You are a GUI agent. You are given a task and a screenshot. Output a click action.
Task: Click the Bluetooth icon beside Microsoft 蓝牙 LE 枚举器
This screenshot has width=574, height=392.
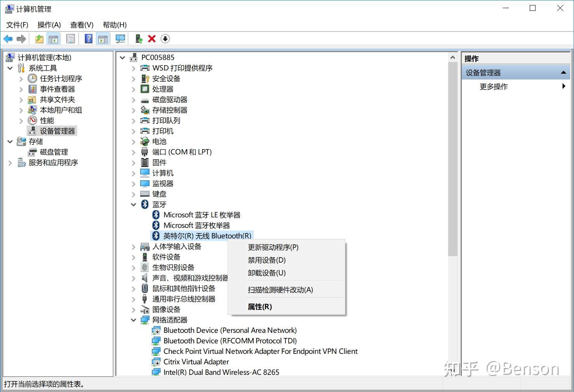click(156, 215)
